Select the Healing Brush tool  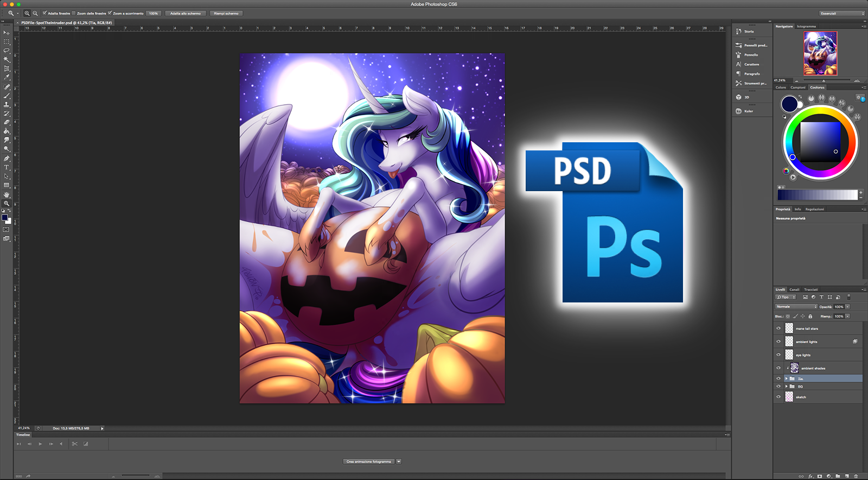tap(7, 87)
